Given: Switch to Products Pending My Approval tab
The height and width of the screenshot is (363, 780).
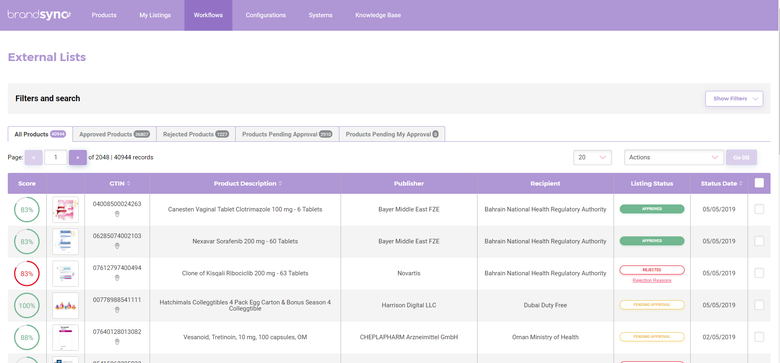Looking at the screenshot, I should 392,134.
